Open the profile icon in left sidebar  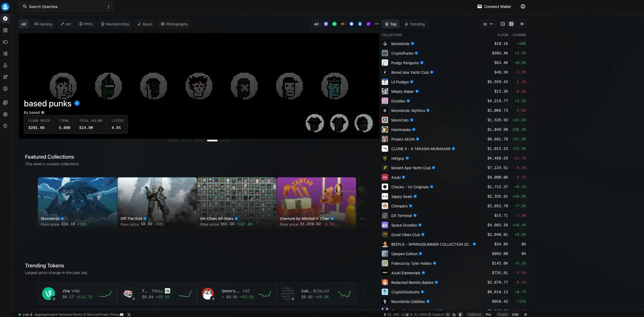5,89
